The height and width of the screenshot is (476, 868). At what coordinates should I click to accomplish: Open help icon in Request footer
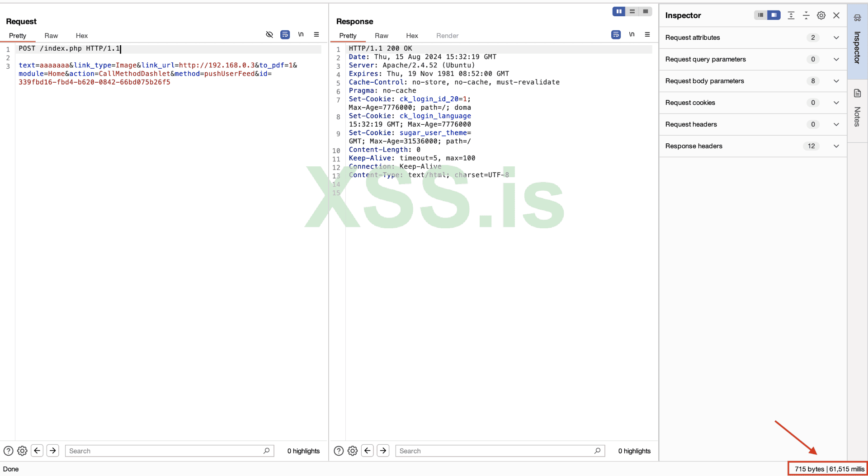8,451
